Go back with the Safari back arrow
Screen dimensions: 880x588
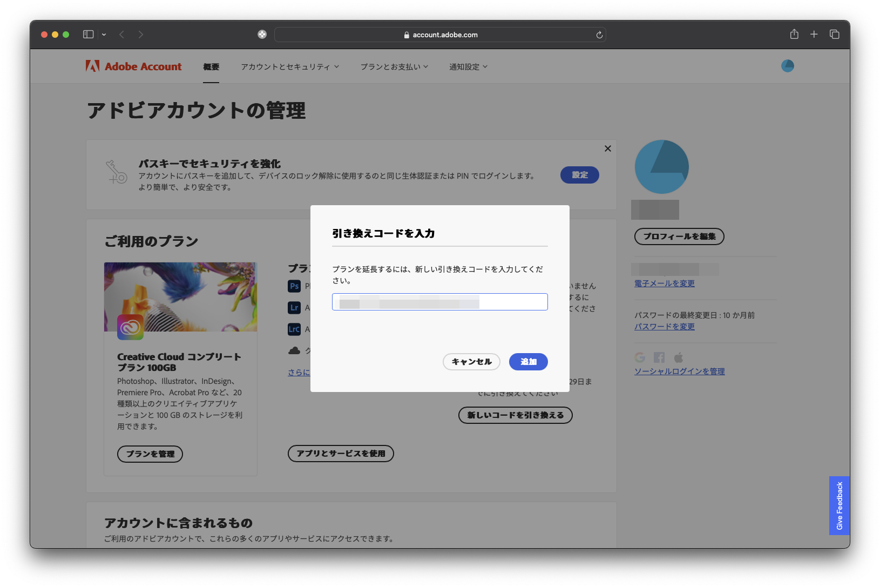coord(122,35)
